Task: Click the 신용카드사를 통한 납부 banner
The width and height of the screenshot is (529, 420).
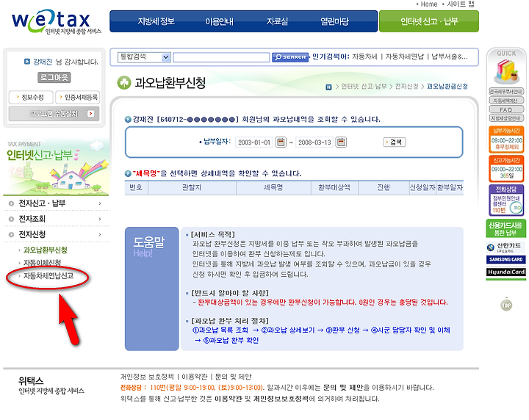Action: point(506,228)
